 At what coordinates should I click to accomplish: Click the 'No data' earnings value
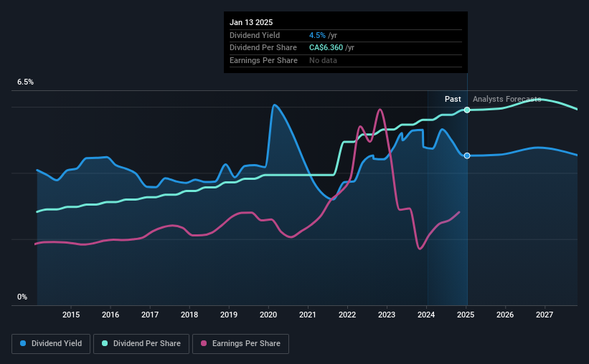[323, 60]
